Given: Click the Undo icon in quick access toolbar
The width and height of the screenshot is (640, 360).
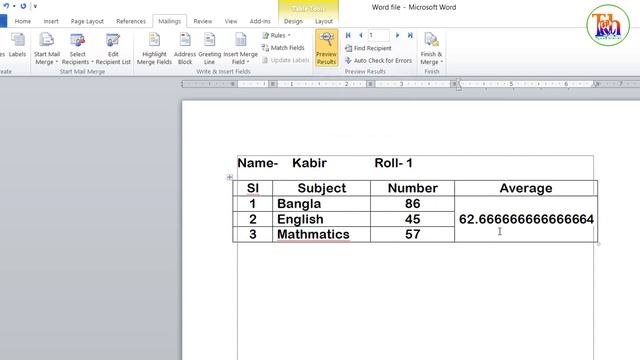Looking at the screenshot, I should [x=6, y=6].
